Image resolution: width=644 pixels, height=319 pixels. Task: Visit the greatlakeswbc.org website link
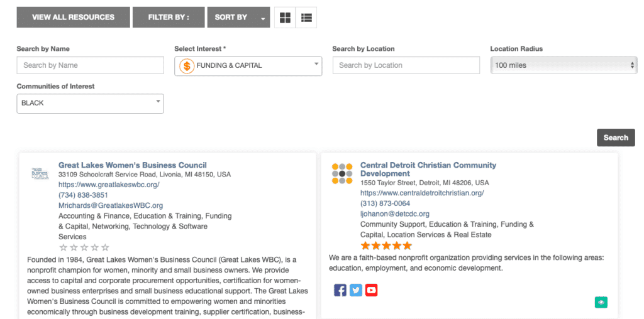click(x=109, y=185)
